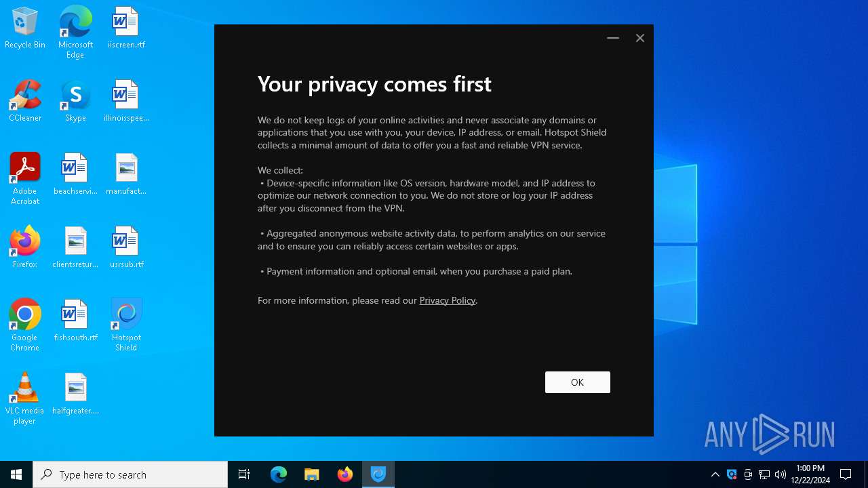
Task: Close the Hotspot Shield privacy window
Action: (x=639, y=38)
